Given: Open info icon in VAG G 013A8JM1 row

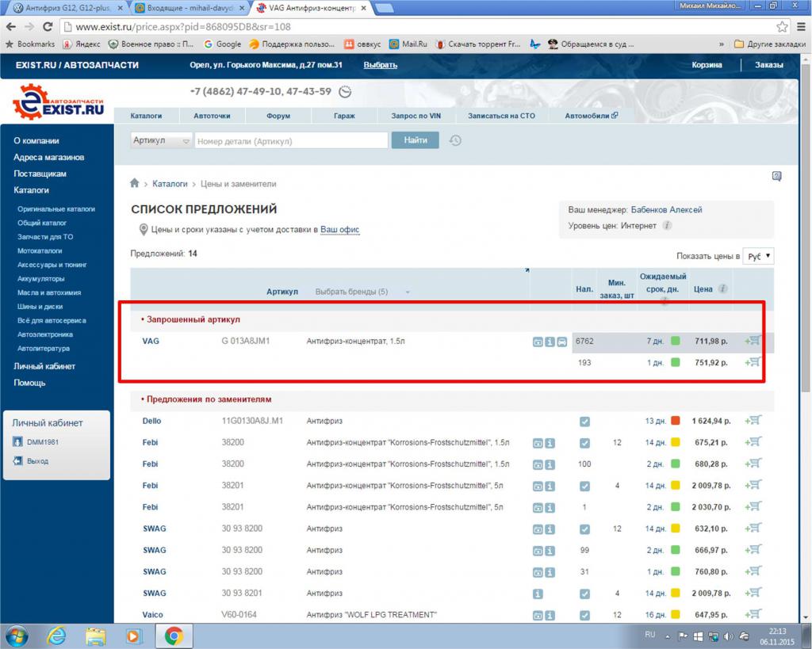Looking at the screenshot, I should pos(550,342).
